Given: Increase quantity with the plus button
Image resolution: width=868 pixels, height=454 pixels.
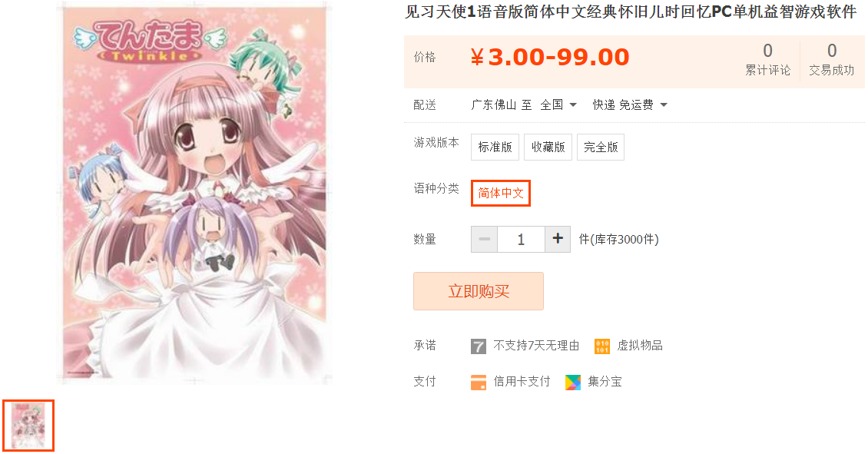Looking at the screenshot, I should pos(558,239).
